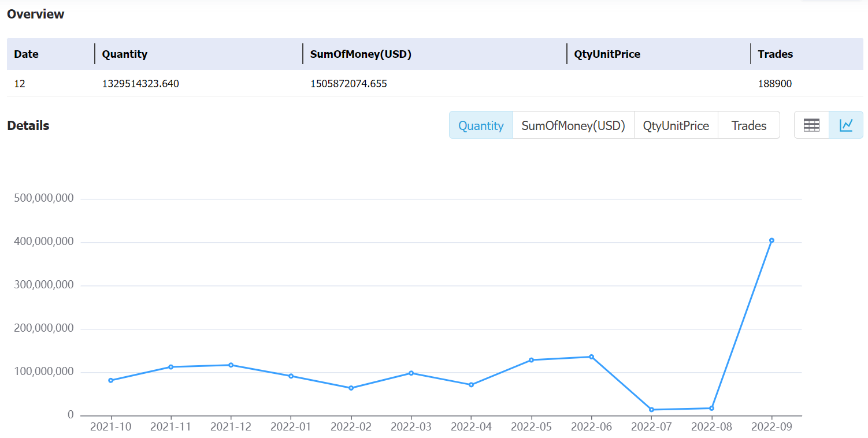Click the 500,000,000 y-axis label
This screenshot has width=868, height=438.
(x=43, y=198)
